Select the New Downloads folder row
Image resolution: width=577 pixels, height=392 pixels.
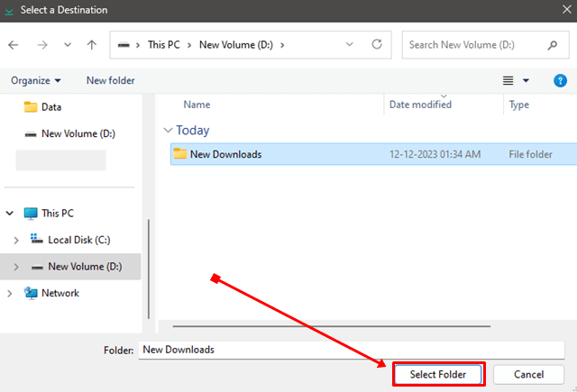(x=225, y=154)
